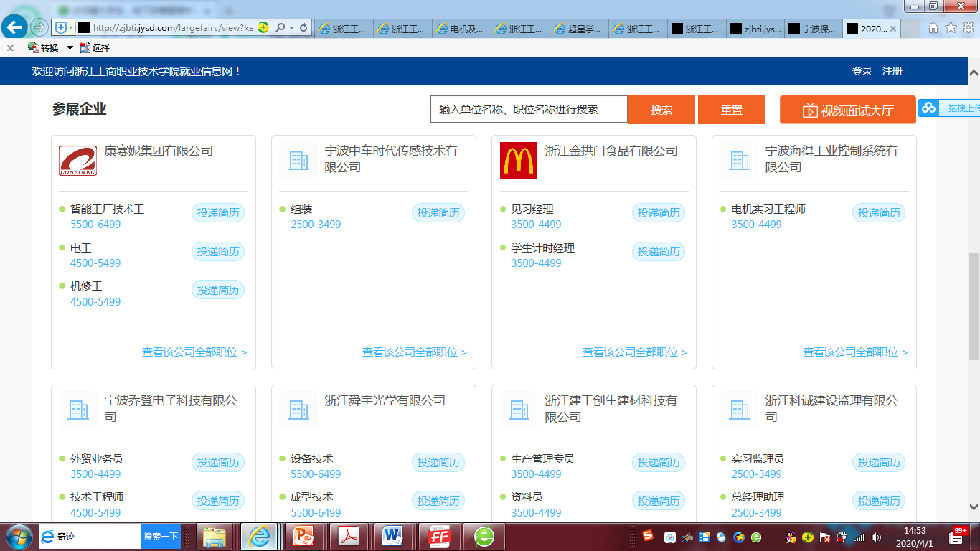Click the refresh icon in address bar
This screenshot has width=980, height=551.
[x=304, y=28]
